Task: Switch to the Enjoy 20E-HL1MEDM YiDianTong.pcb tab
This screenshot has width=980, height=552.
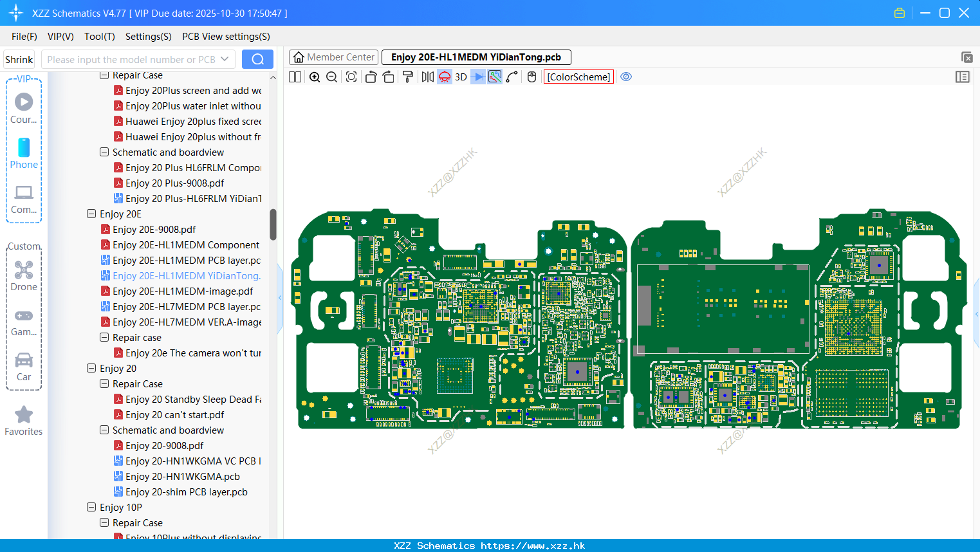Action: click(x=476, y=57)
